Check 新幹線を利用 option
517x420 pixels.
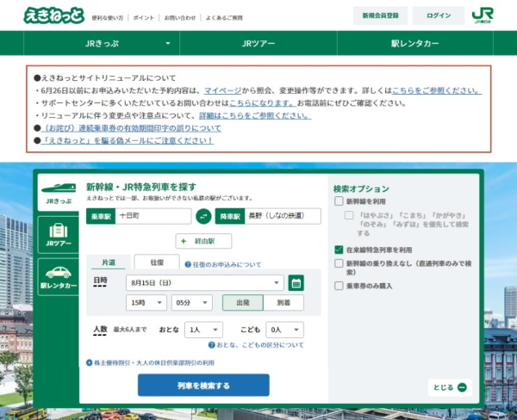[339, 201]
